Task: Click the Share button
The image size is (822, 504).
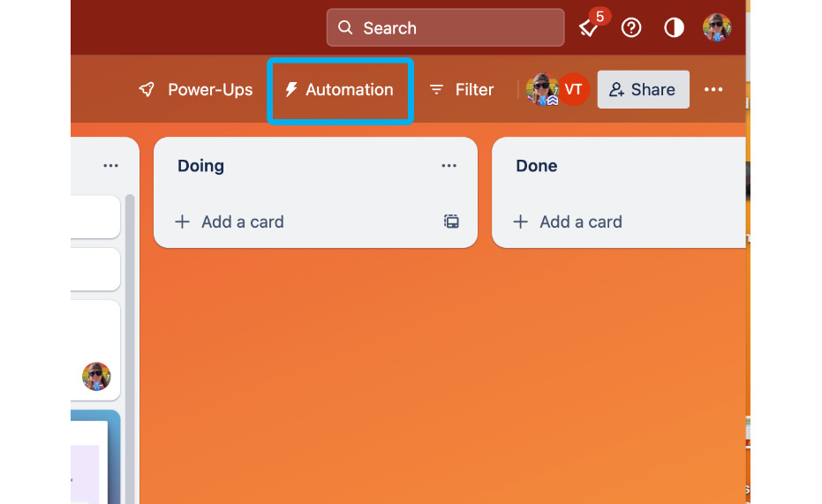Action: (644, 89)
